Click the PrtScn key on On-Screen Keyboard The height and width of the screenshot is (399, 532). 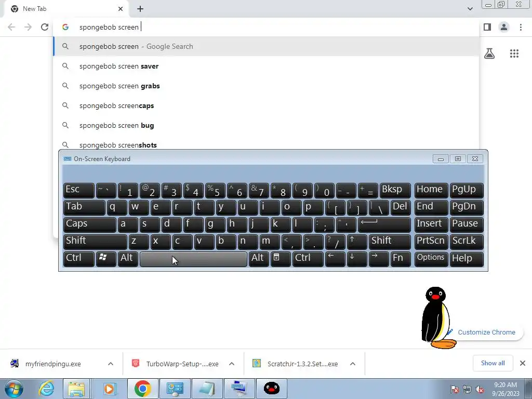point(431,241)
